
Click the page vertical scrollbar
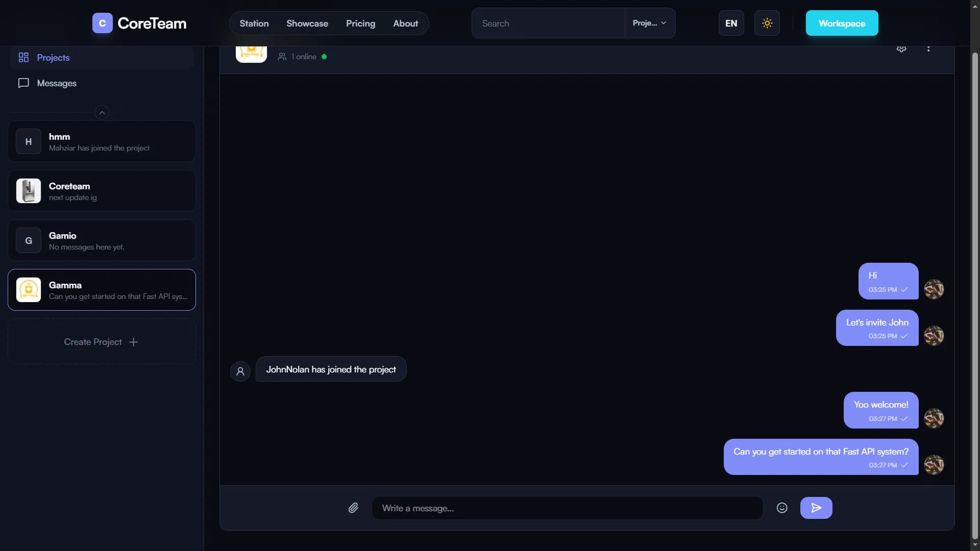pos(975,296)
